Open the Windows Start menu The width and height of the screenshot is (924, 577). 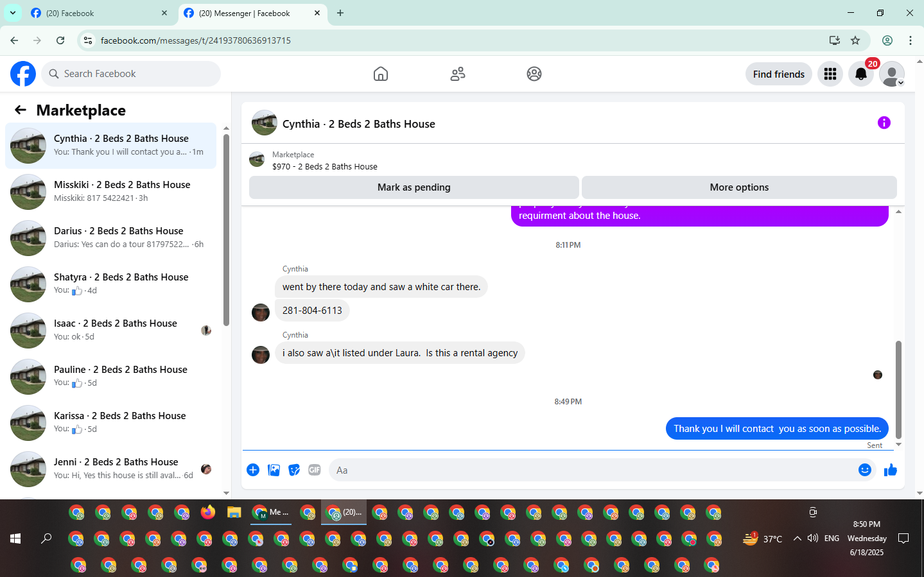coord(15,538)
